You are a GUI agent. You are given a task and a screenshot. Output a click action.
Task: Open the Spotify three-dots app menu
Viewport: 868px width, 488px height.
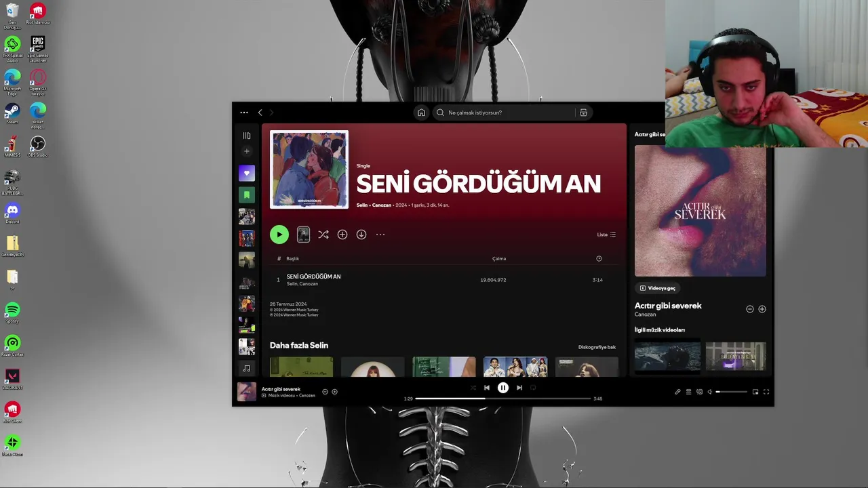click(x=244, y=113)
